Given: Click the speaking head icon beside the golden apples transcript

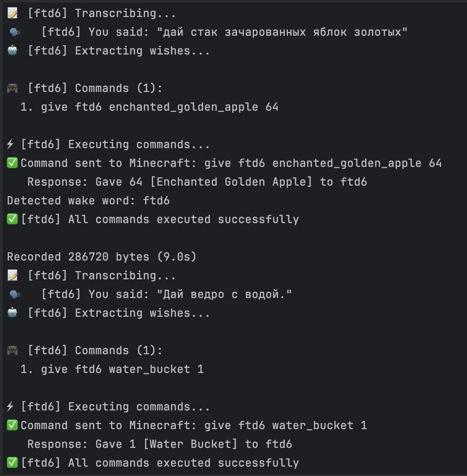Looking at the screenshot, I should tap(14, 32).
